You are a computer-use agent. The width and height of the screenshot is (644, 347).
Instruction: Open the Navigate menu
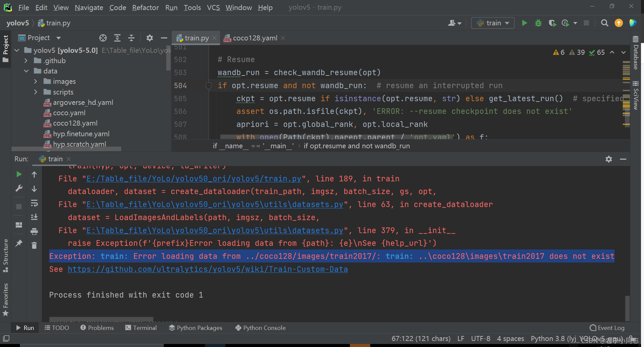click(89, 7)
